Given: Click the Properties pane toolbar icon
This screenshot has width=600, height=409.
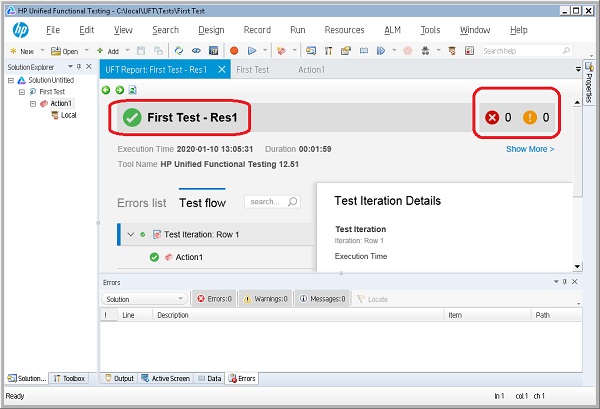Looking at the screenshot, I should coord(346,51).
